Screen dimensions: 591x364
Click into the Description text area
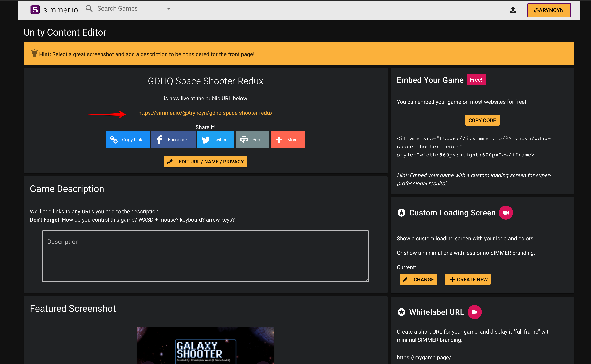[x=206, y=256]
